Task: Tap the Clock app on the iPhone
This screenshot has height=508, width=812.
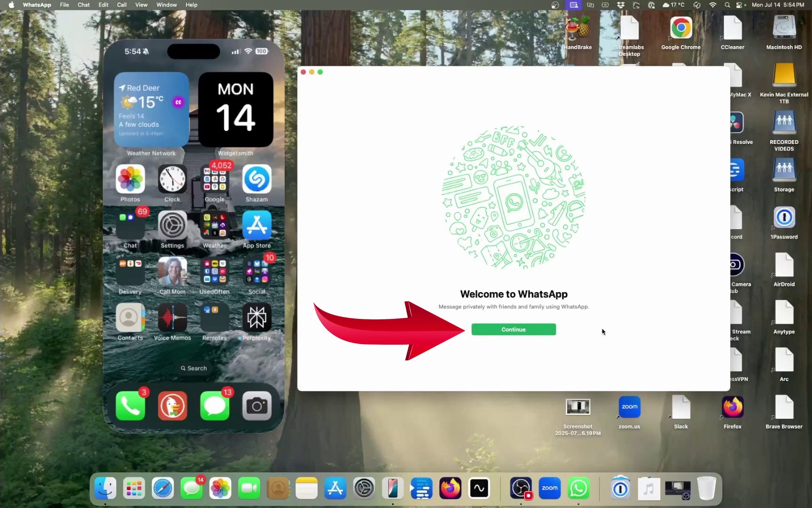Action: pyautogui.click(x=172, y=179)
